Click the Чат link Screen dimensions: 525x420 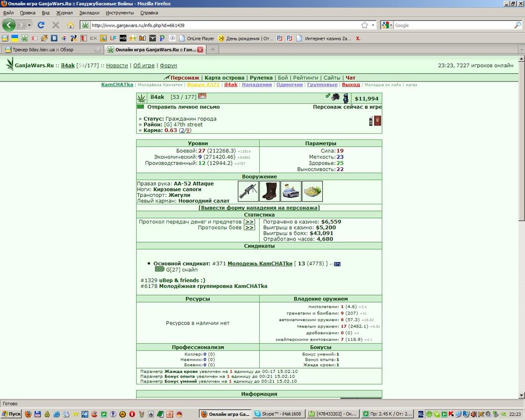click(351, 78)
